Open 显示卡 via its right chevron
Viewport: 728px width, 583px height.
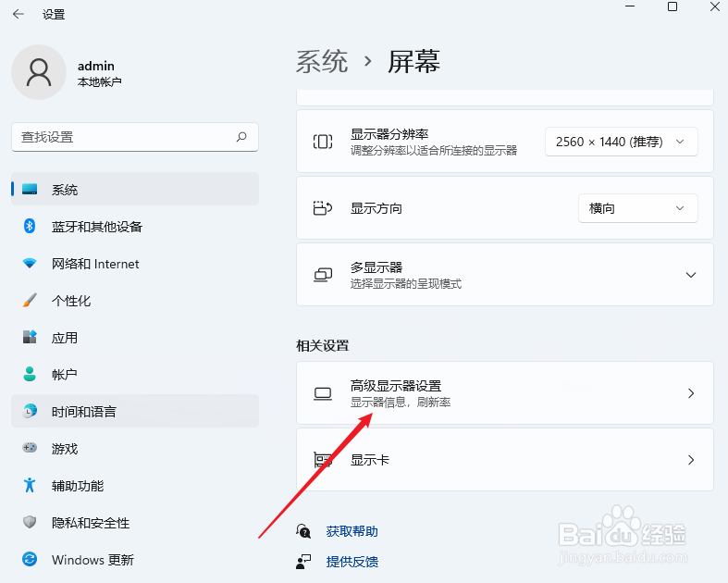tap(691, 460)
